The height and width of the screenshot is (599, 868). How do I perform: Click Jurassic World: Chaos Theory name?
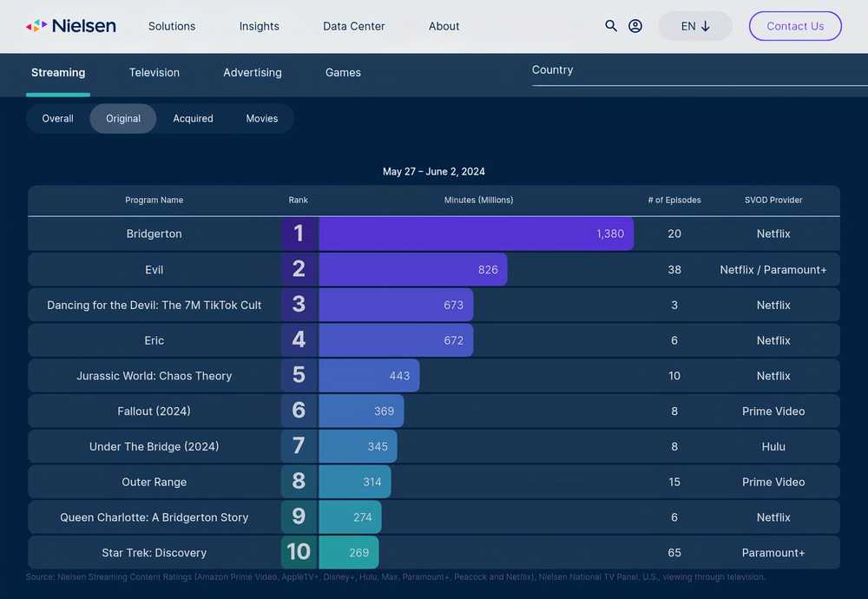coord(154,376)
